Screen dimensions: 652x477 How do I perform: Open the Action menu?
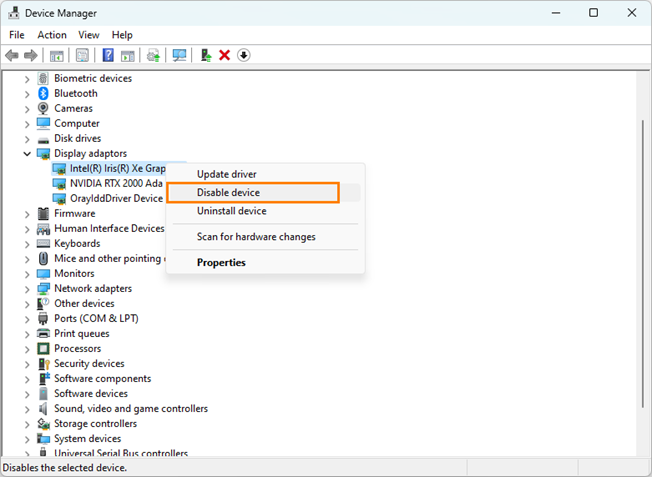pos(52,35)
